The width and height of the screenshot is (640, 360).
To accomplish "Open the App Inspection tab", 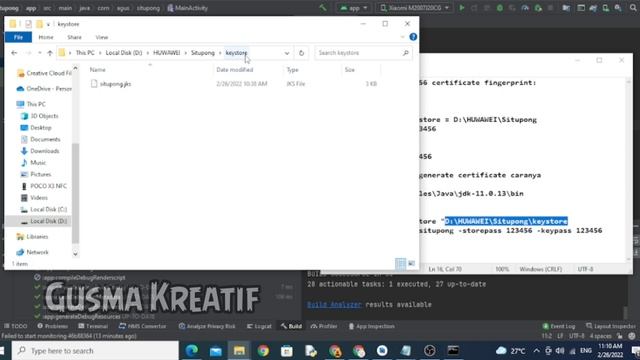I will coord(372,326).
